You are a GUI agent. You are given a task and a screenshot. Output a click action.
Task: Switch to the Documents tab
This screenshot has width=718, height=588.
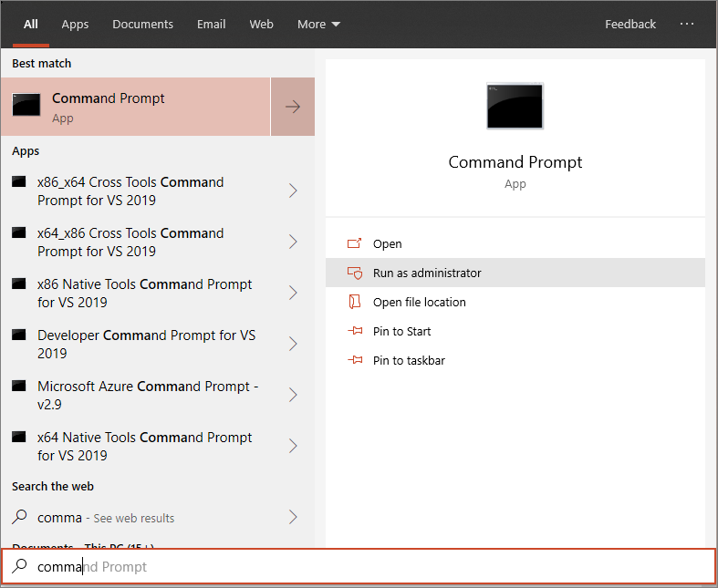point(143,25)
